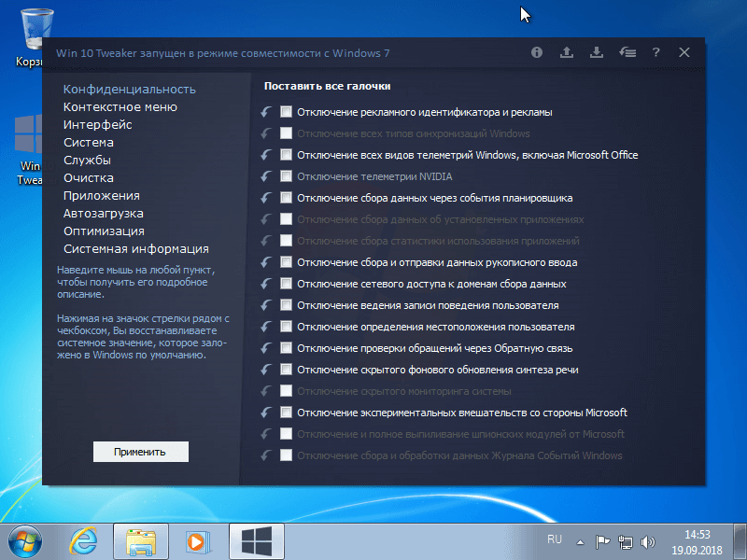Restore default for scheduler events data collection
This screenshot has height=560, width=747.
266,198
